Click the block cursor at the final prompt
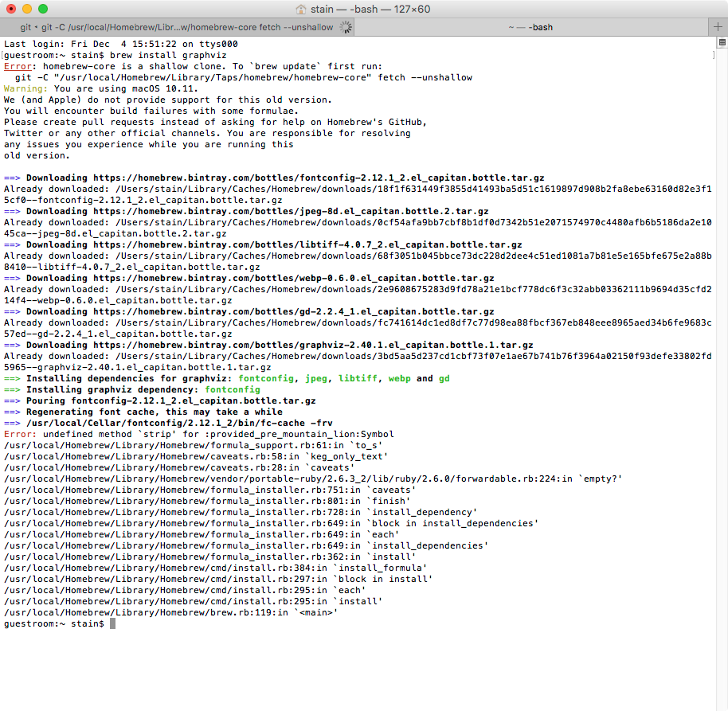The width and height of the screenshot is (728, 711). click(112, 623)
